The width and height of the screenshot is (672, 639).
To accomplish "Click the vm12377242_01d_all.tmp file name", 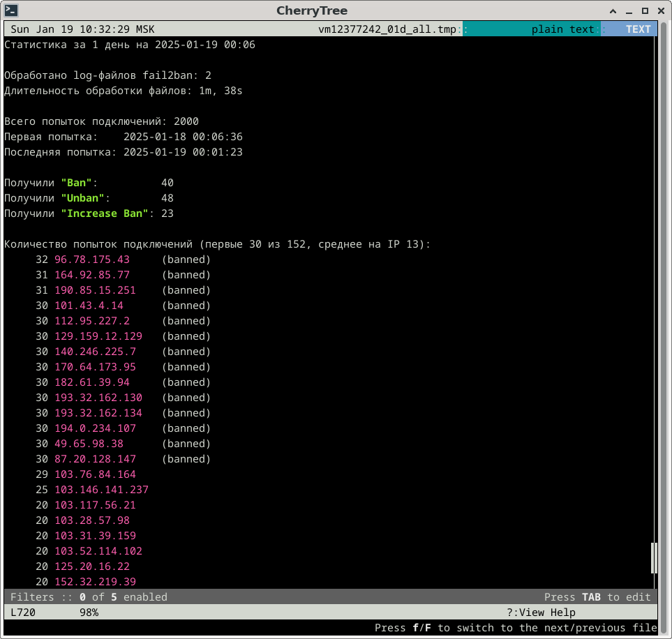I will (389, 29).
